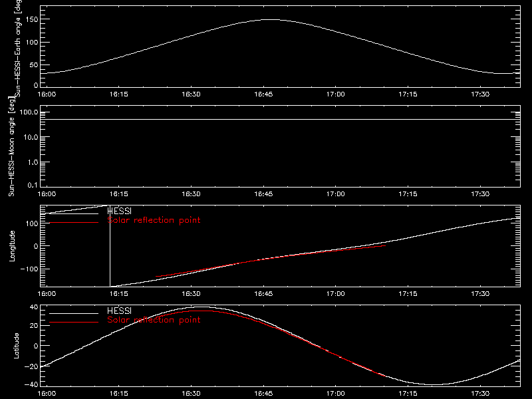Click 16:45 time label of Longitude plot
This screenshot has height=399, width=532.
[263, 294]
